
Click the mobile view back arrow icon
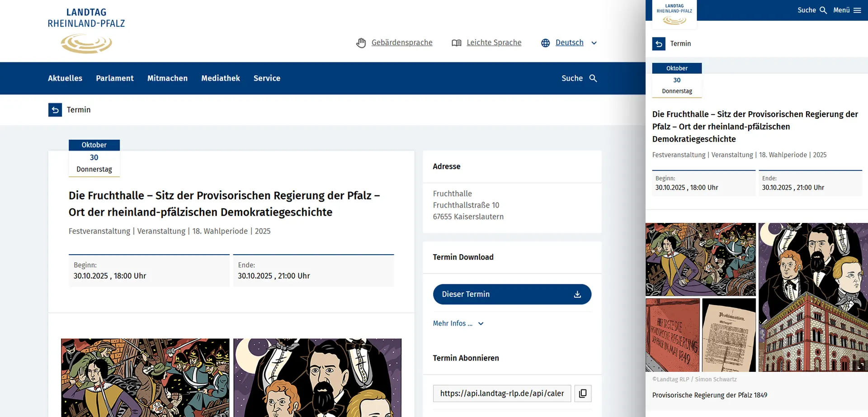659,44
